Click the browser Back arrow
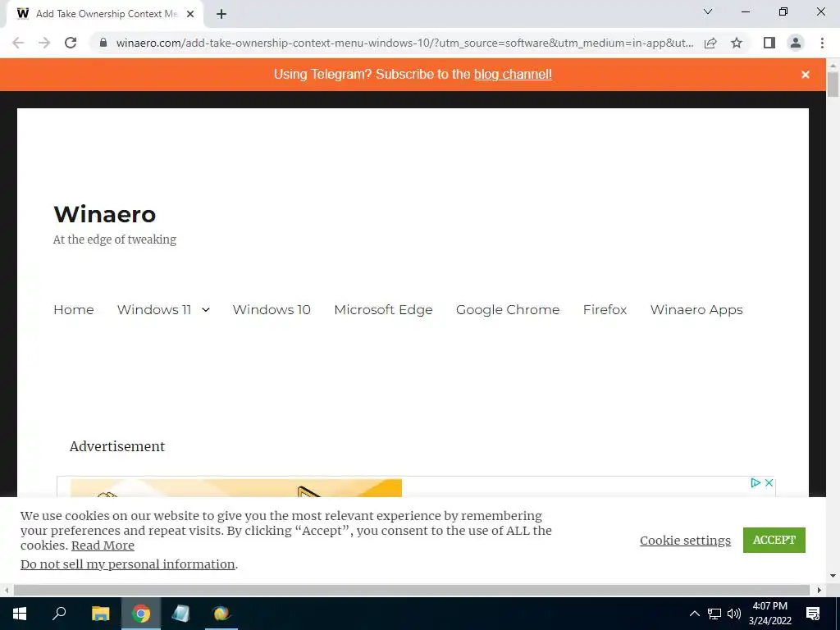 [x=18, y=43]
